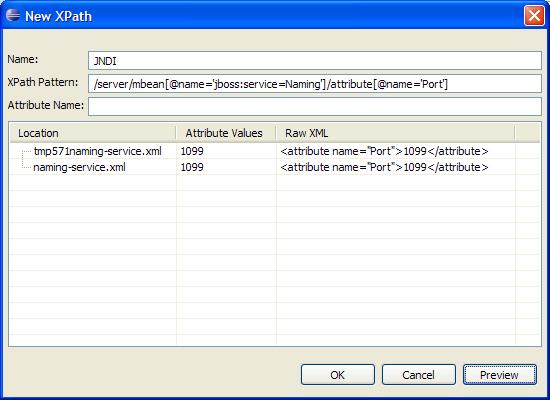Focus the XPath Pattern text field
The image size is (550, 400).
click(x=315, y=84)
